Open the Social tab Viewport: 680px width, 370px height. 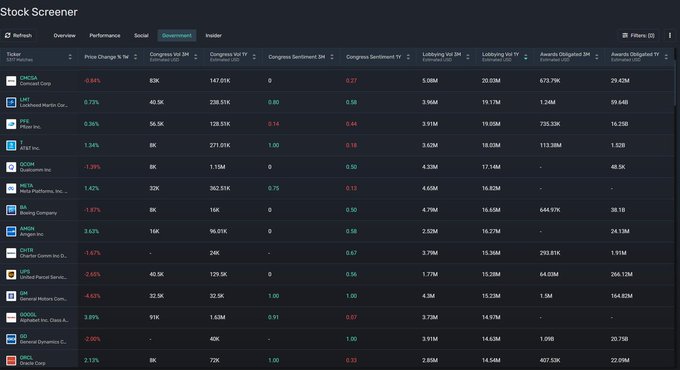point(141,36)
